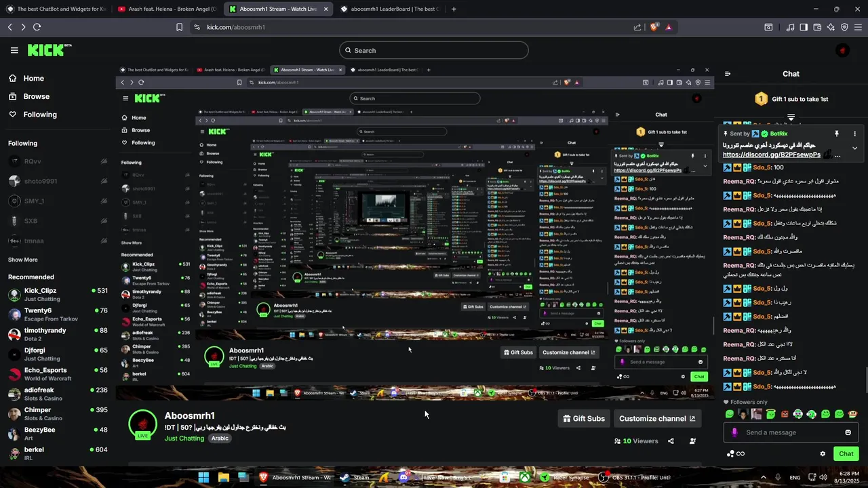Open timothyrandy recommended channel
The image size is (868, 488).
click(x=58, y=334)
